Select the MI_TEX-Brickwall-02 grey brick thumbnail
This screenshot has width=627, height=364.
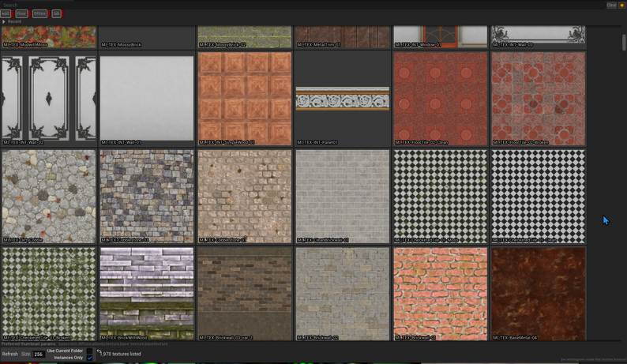click(x=342, y=294)
